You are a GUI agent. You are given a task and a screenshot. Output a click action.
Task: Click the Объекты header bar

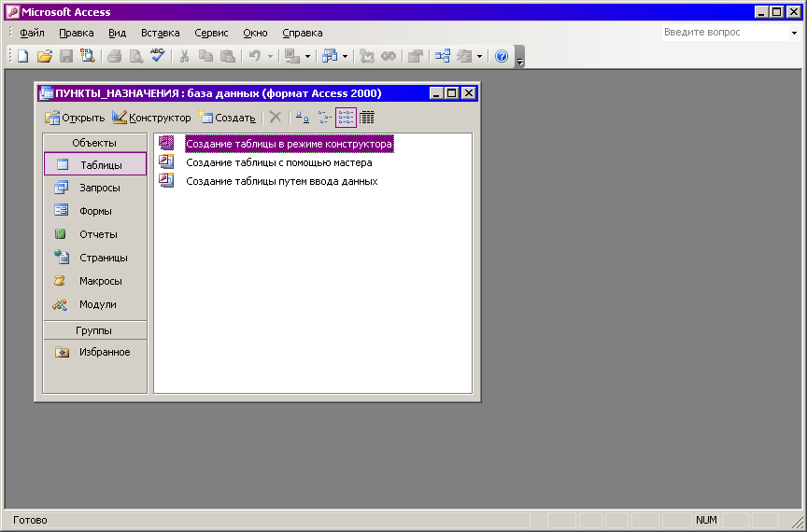[x=94, y=143]
